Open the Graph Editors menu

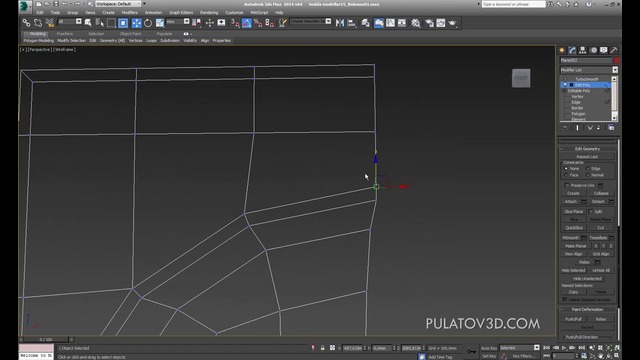[x=181, y=13]
